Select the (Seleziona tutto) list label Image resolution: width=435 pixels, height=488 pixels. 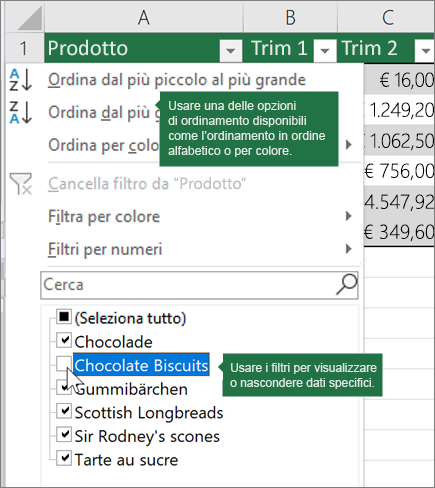click(130, 318)
